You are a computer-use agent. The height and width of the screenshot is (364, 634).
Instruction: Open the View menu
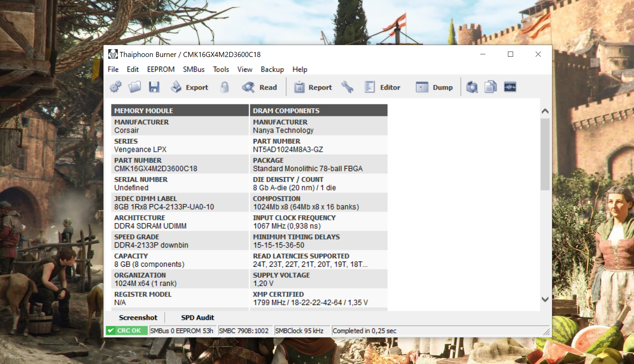pyautogui.click(x=245, y=69)
